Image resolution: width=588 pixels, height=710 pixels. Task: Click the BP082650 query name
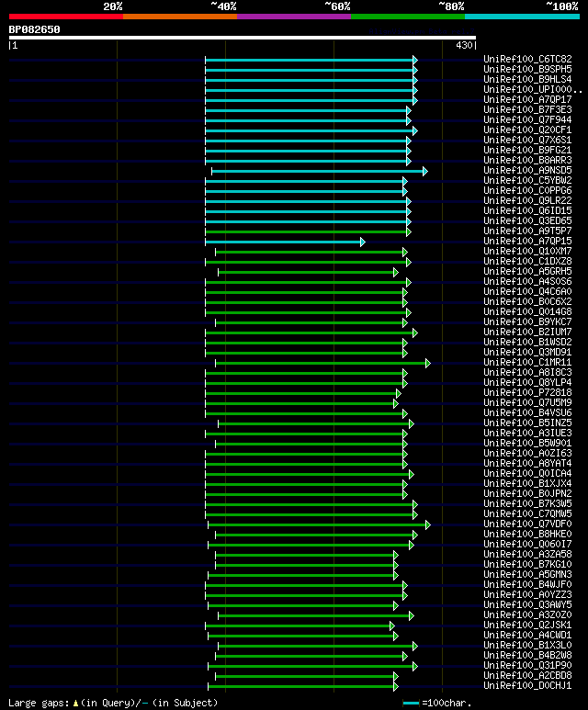point(34,29)
